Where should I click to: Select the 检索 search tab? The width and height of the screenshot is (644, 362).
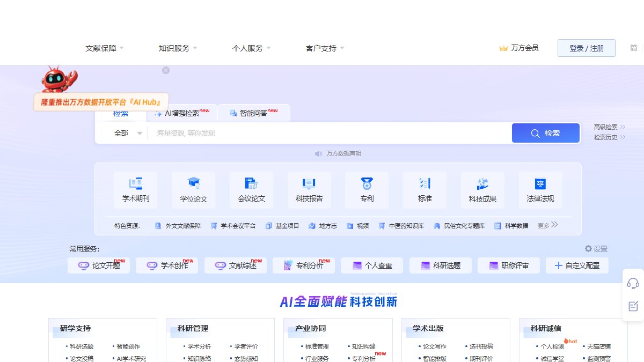pyautogui.click(x=121, y=115)
